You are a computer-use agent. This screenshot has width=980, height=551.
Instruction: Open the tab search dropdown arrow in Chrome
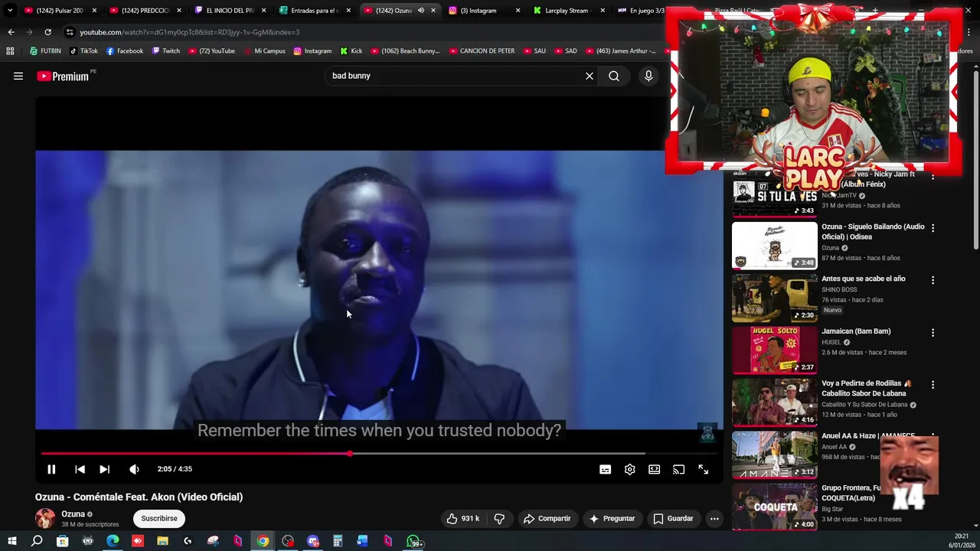[x=10, y=11]
